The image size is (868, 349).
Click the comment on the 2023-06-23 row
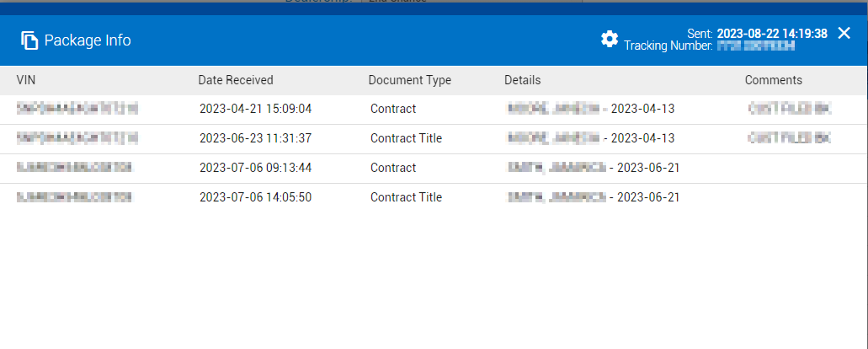pos(789,138)
